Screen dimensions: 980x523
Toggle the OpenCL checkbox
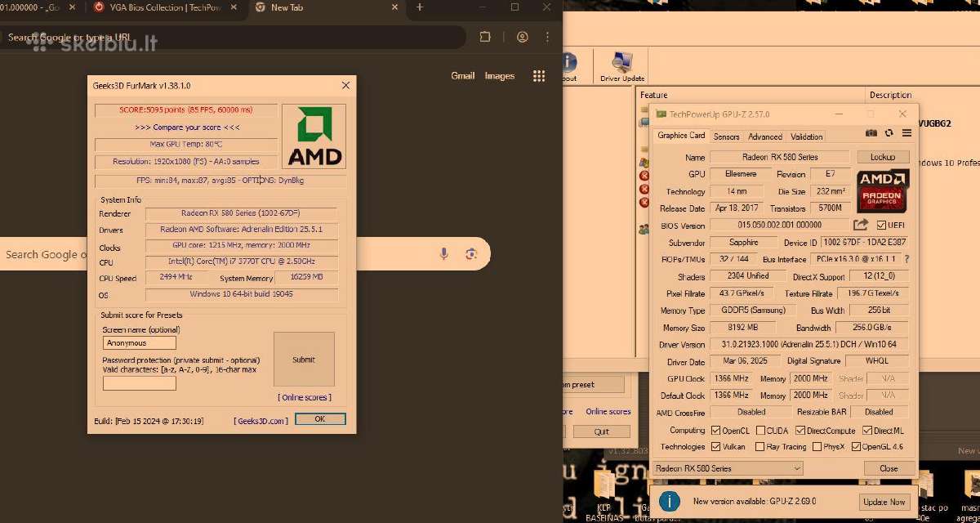[715, 431]
